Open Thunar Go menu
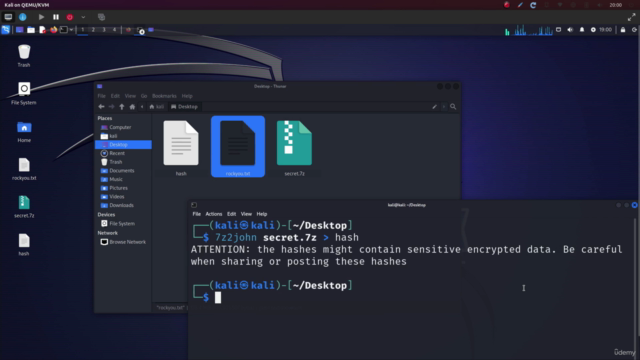Screen dimensions: 640x360 (144, 96)
